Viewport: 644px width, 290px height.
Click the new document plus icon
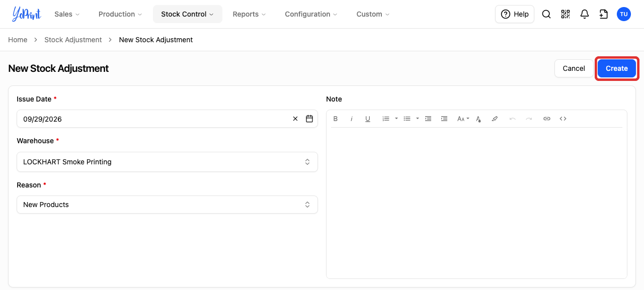point(604,14)
